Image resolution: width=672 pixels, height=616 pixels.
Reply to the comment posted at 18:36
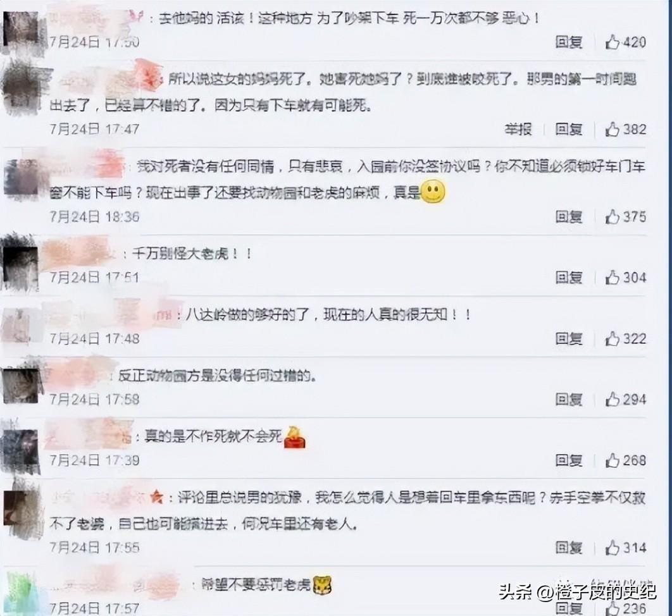[x=569, y=217]
